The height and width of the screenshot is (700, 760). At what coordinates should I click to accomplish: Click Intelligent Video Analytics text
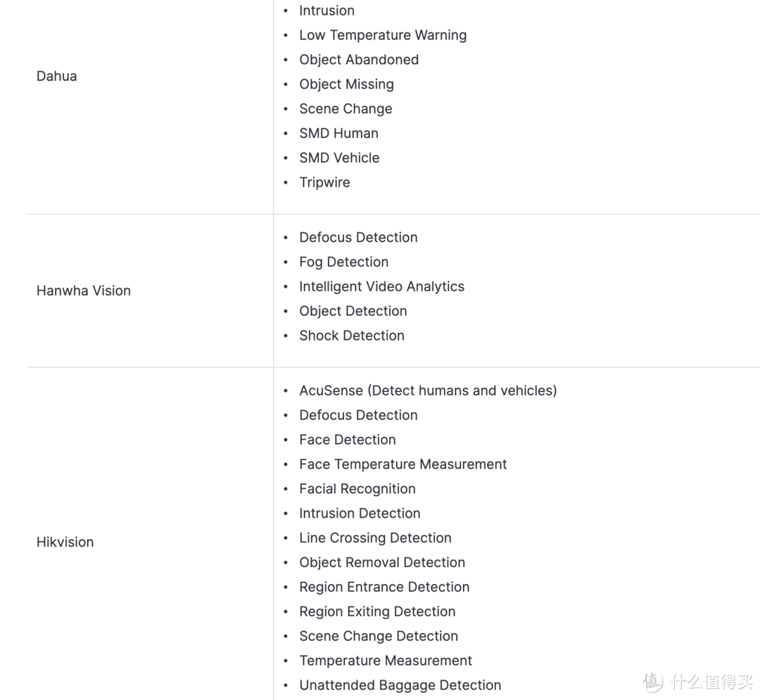click(381, 286)
